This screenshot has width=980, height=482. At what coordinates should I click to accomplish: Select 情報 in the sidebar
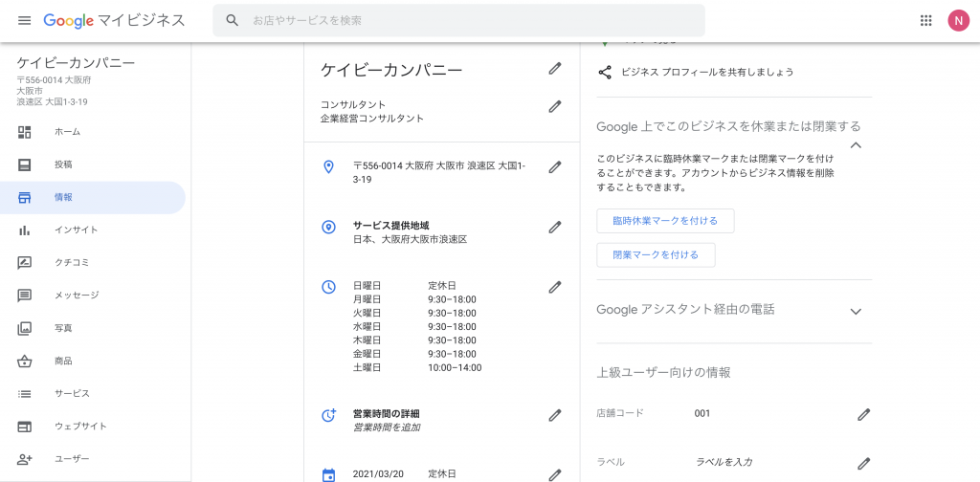93,197
